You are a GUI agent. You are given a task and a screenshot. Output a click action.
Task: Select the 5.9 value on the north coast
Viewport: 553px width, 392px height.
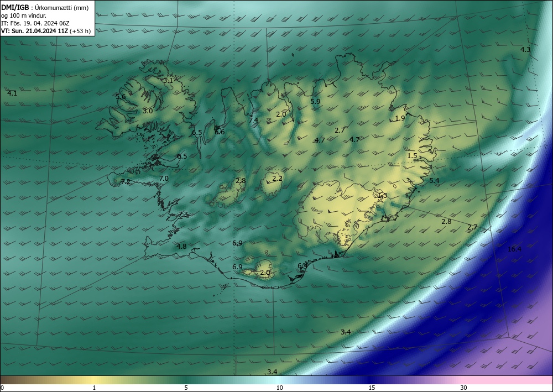[315, 102]
